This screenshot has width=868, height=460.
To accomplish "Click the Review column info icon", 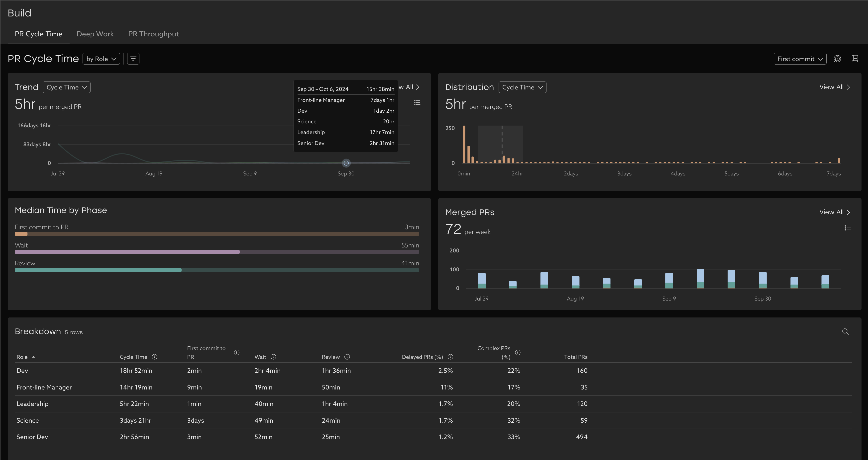I will click(347, 357).
